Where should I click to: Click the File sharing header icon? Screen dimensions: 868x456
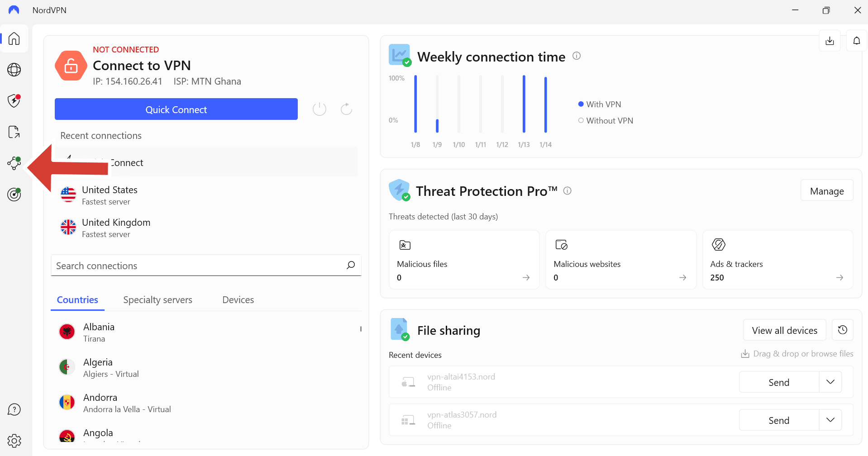400,329
